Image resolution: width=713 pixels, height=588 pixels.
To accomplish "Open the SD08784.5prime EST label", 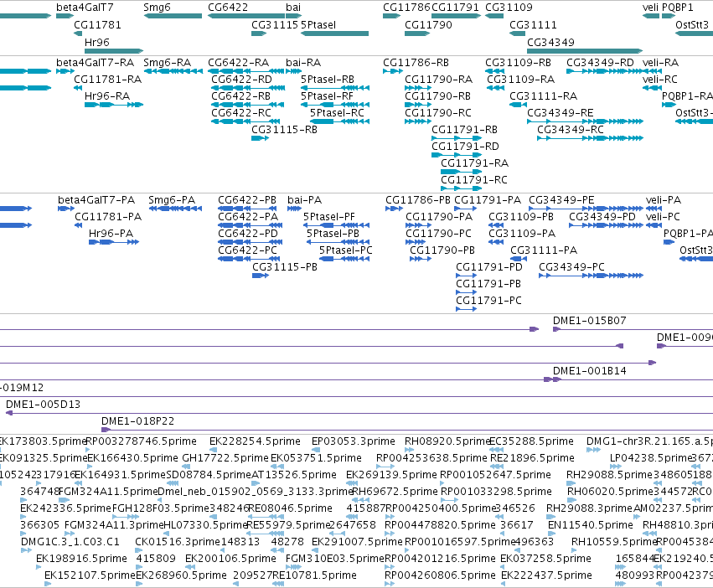I will 209,475.
